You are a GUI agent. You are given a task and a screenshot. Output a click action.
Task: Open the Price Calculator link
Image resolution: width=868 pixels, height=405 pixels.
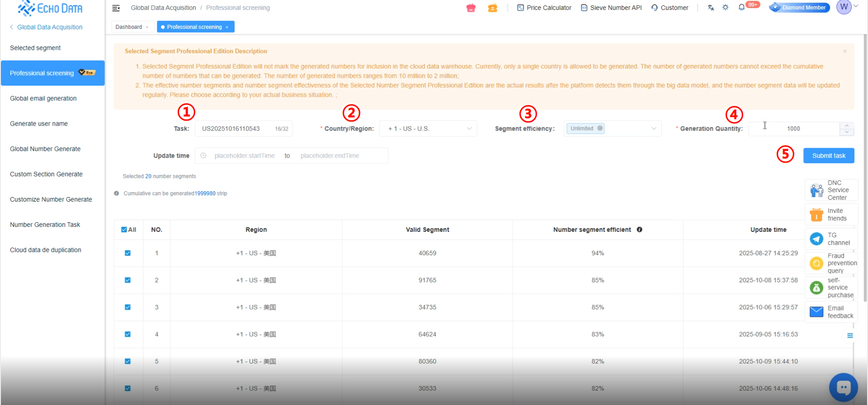click(544, 8)
